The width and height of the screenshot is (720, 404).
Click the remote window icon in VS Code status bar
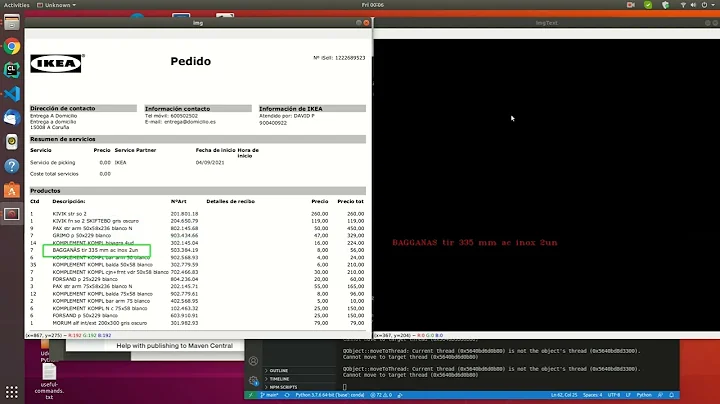(250, 395)
